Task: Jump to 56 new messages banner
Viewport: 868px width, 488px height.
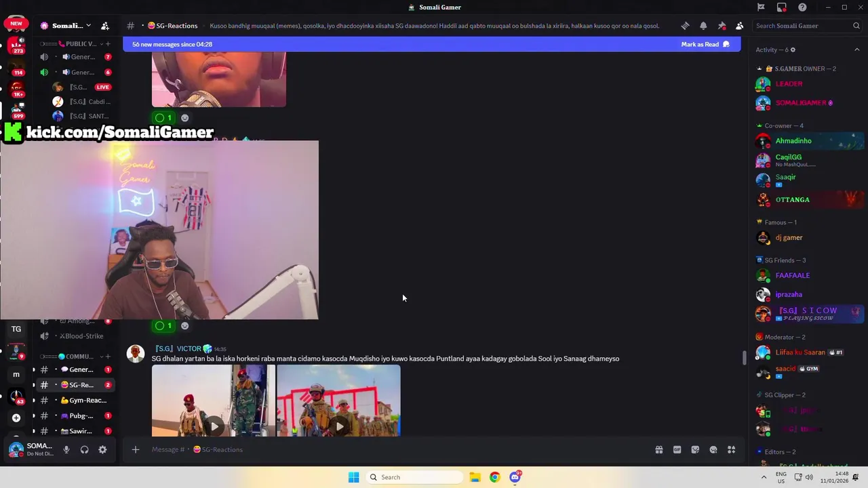Action: [432, 45]
